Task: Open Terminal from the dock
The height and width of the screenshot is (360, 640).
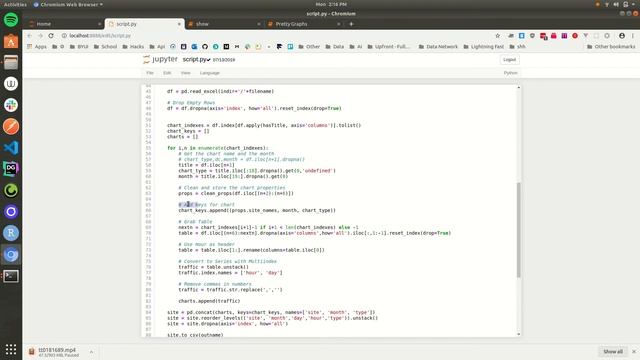Action: pos(11,276)
